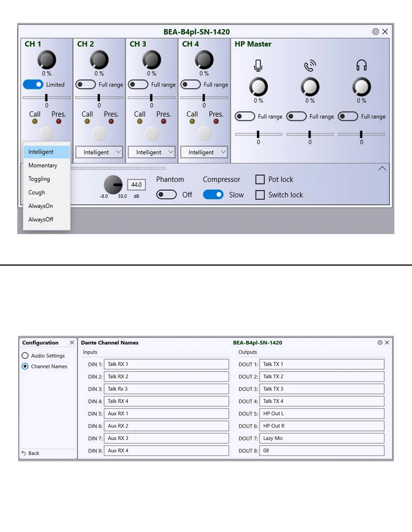Edit the DOUT 2 Talk TX 2 field
412x532 pixels.
click(x=322, y=376)
